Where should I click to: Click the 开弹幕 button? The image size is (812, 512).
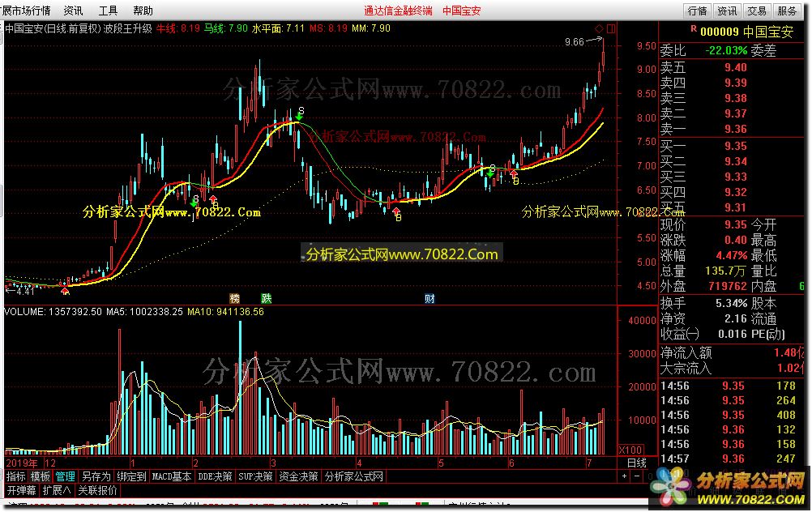pos(22,490)
